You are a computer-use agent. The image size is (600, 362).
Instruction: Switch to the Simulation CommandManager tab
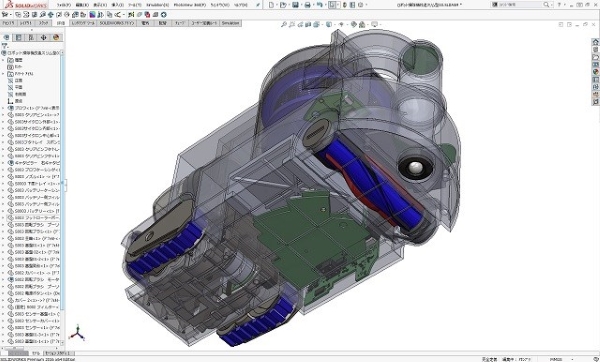click(230, 23)
